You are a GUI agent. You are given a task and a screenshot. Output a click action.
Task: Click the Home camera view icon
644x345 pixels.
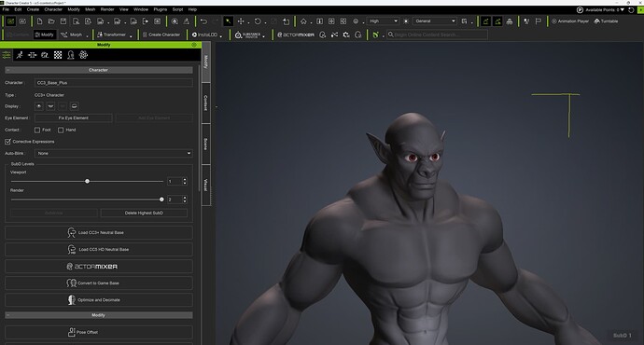[303, 21]
